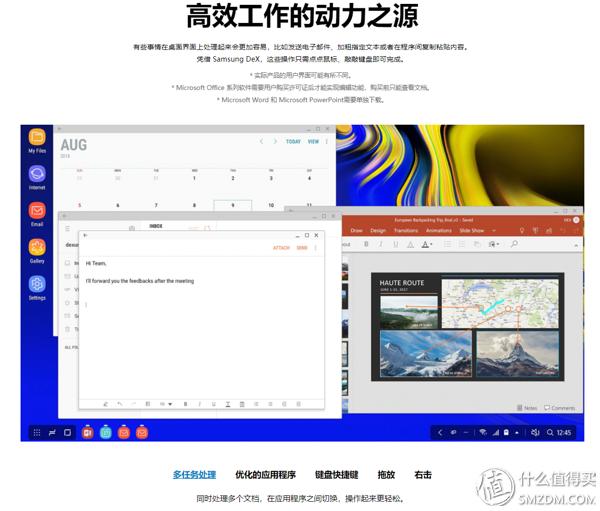Click Bold in PowerPoint ribbon
Viewport: 600px width, 511px height.
pos(366,244)
